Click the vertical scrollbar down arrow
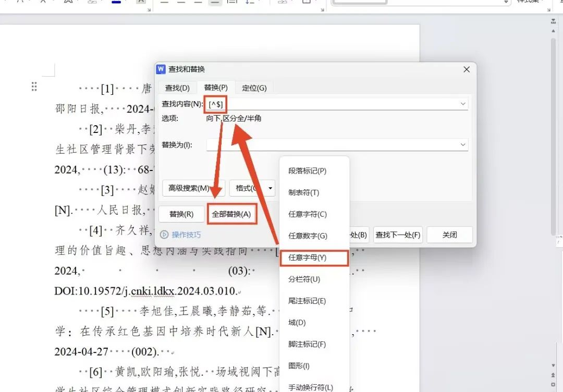Viewport: 563px width, 392px height. tap(553, 365)
